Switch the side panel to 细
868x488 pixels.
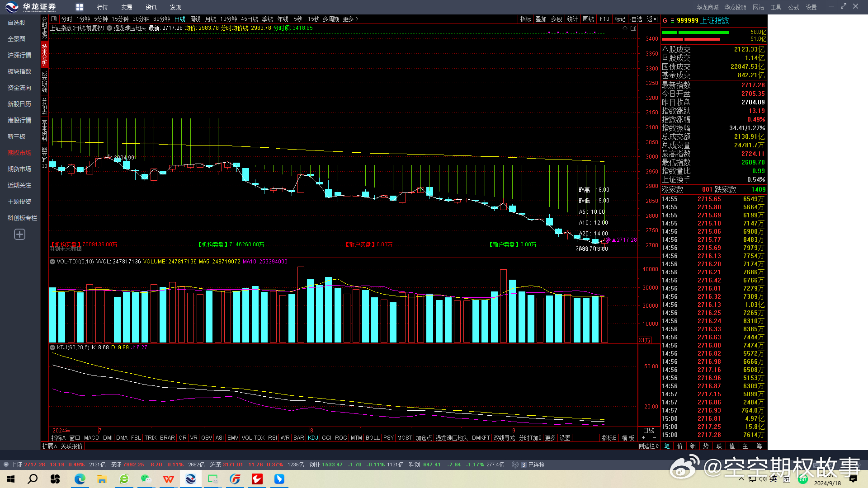point(693,446)
